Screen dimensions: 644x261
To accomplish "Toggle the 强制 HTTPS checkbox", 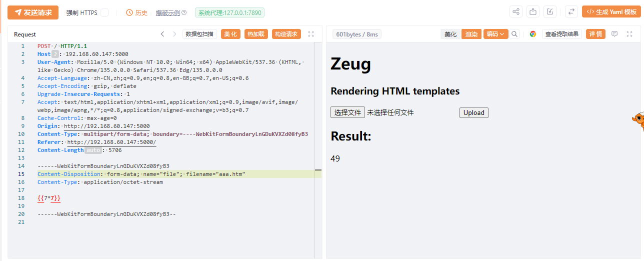I will tap(104, 12).
